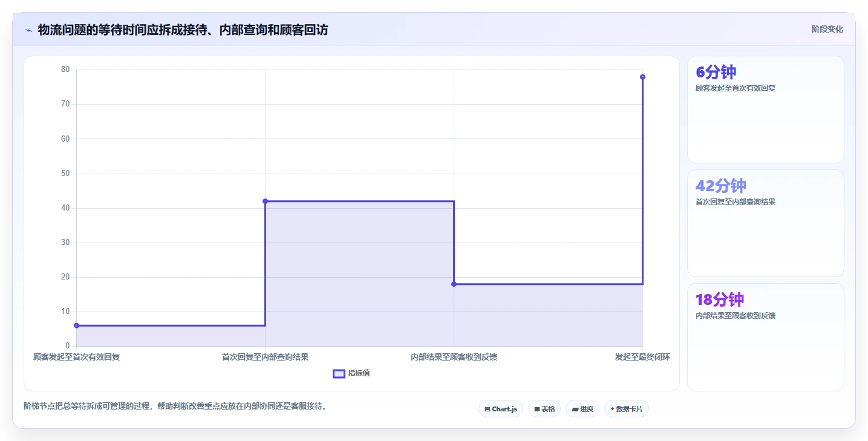The image size is (868, 441).
Task: Select the 进度 tag button
Action: [x=582, y=409]
